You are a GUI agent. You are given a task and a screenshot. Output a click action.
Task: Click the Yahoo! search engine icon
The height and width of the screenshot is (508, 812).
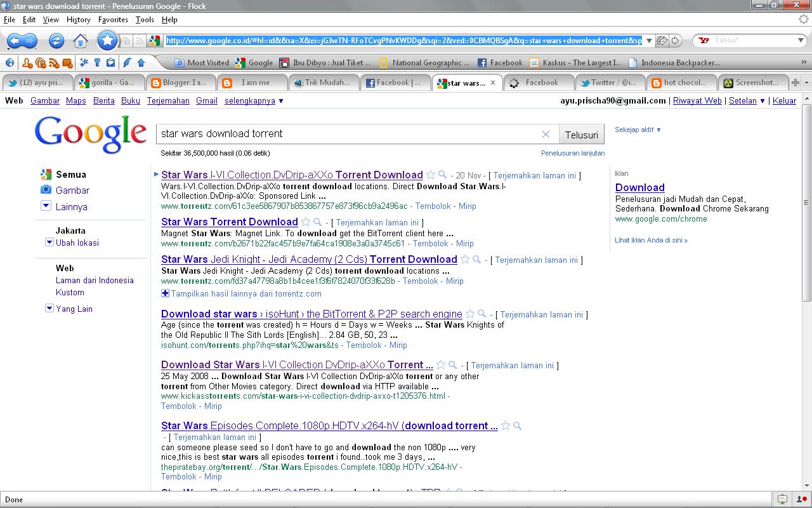point(704,41)
